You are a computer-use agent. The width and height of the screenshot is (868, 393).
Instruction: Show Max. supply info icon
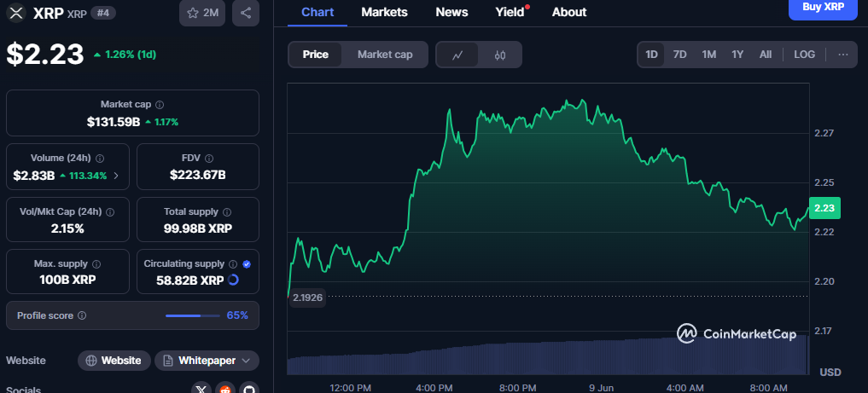[96, 264]
